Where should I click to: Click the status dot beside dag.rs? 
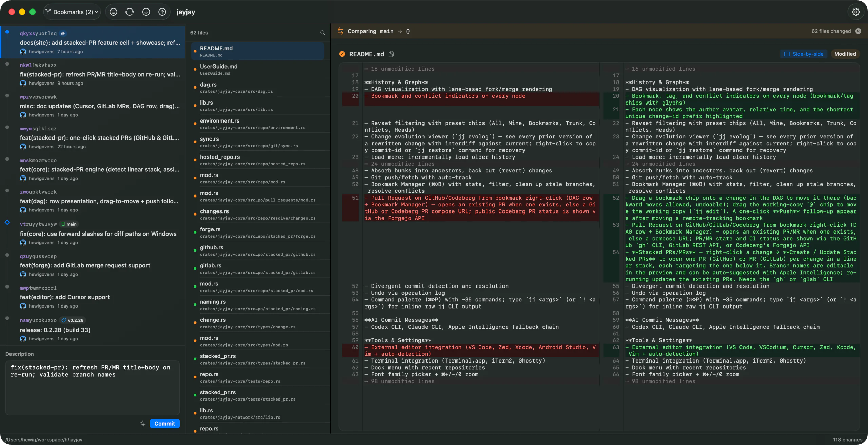click(x=195, y=88)
